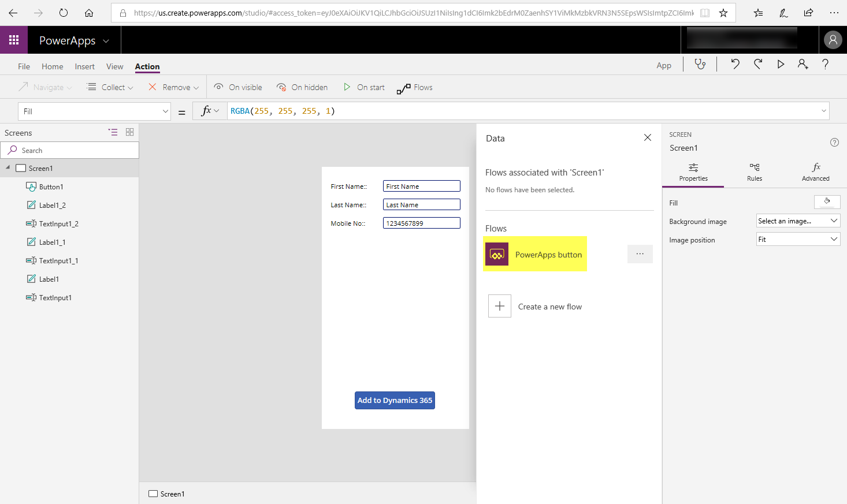847x504 pixels.
Task: Close the Data panel
Action: [648, 137]
